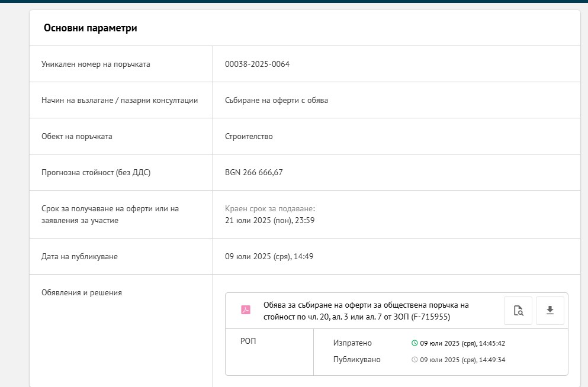
Task: Click the publication date 09 юли 2025 (сря), 14:49
Action: click(x=269, y=256)
